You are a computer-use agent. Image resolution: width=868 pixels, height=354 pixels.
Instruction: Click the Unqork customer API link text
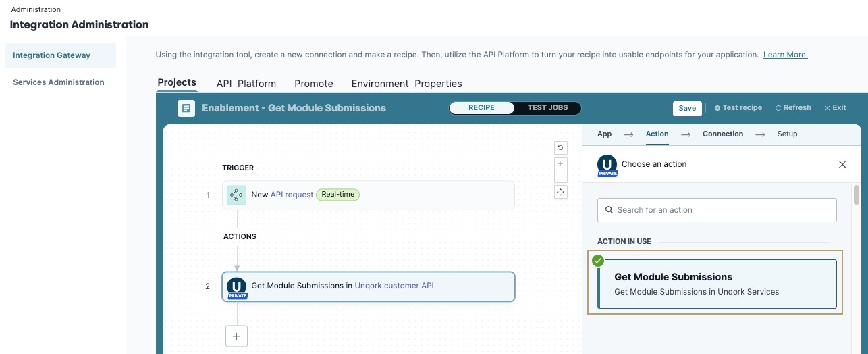(394, 286)
